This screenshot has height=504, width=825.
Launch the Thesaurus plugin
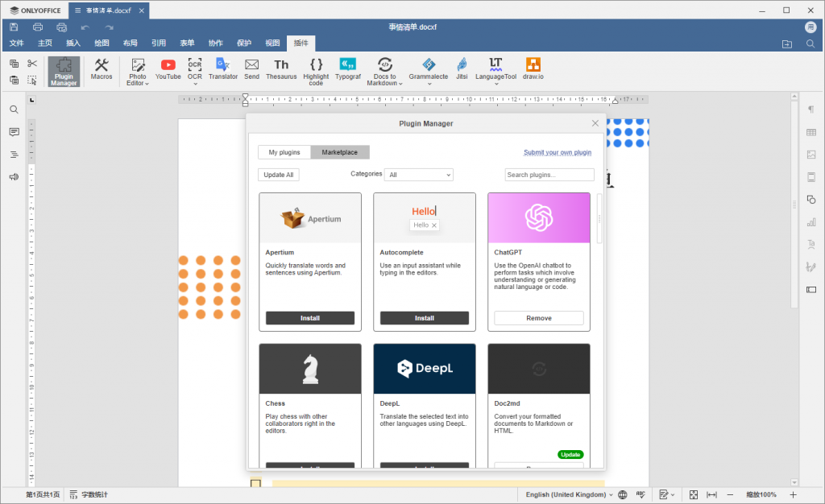tap(281, 68)
